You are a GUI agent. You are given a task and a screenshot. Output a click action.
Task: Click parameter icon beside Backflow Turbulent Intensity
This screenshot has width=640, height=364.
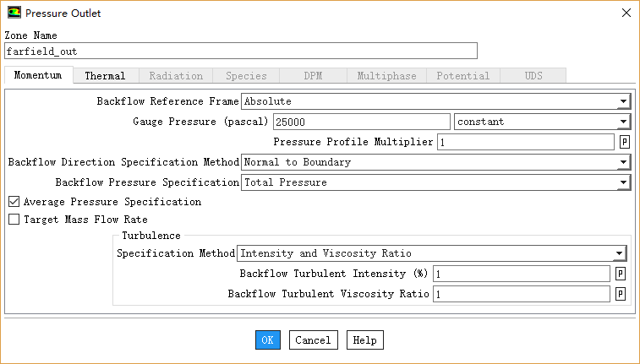tap(621, 274)
